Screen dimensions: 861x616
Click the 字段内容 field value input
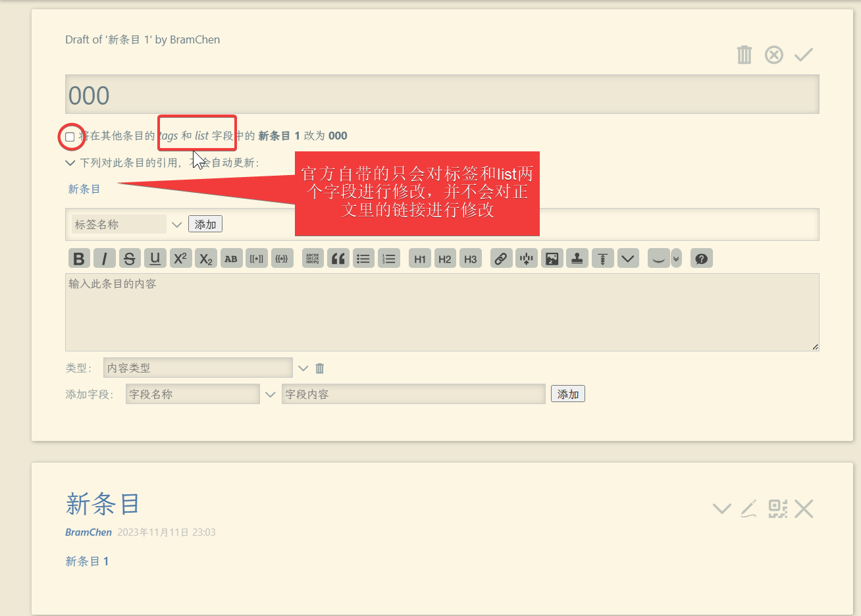coord(413,394)
